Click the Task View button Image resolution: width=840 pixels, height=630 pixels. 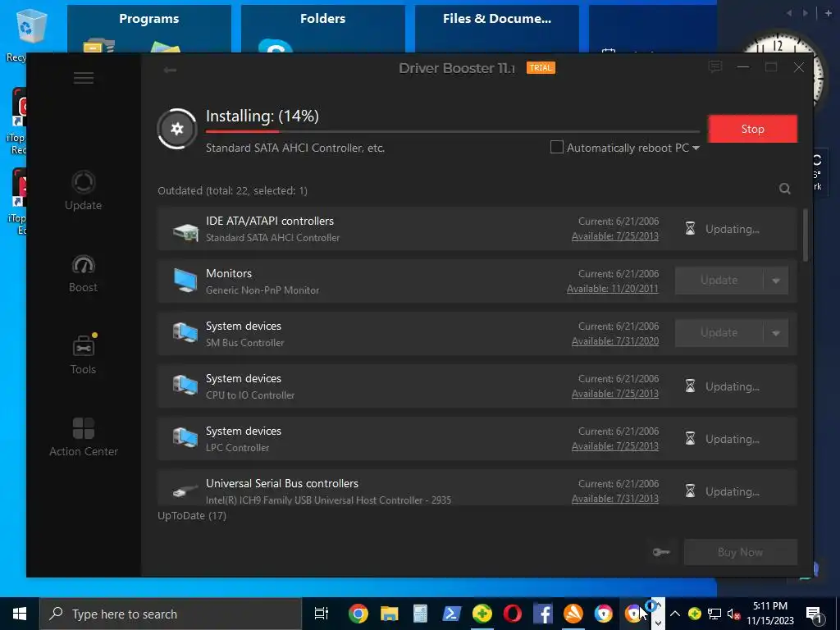click(321, 614)
